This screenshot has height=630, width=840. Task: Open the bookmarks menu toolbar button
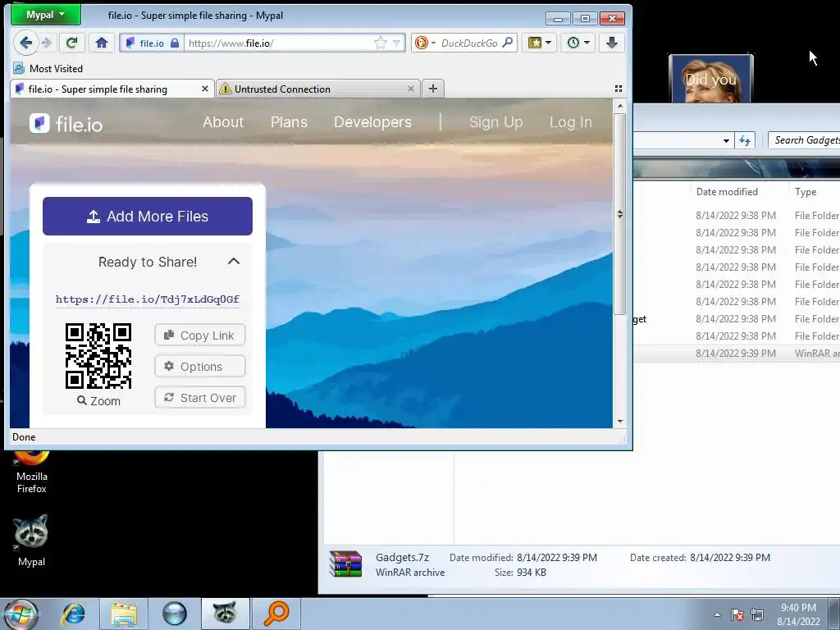pyautogui.click(x=540, y=43)
